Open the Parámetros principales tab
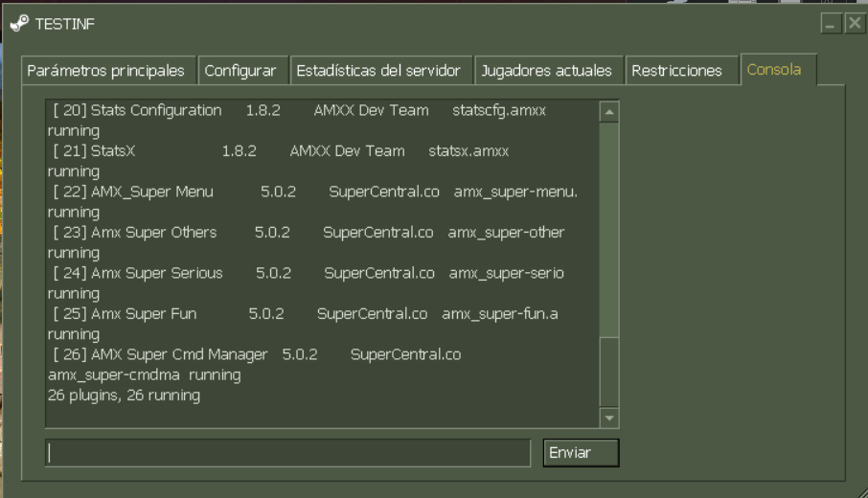The width and height of the screenshot is (868, 498). point(108,70)
